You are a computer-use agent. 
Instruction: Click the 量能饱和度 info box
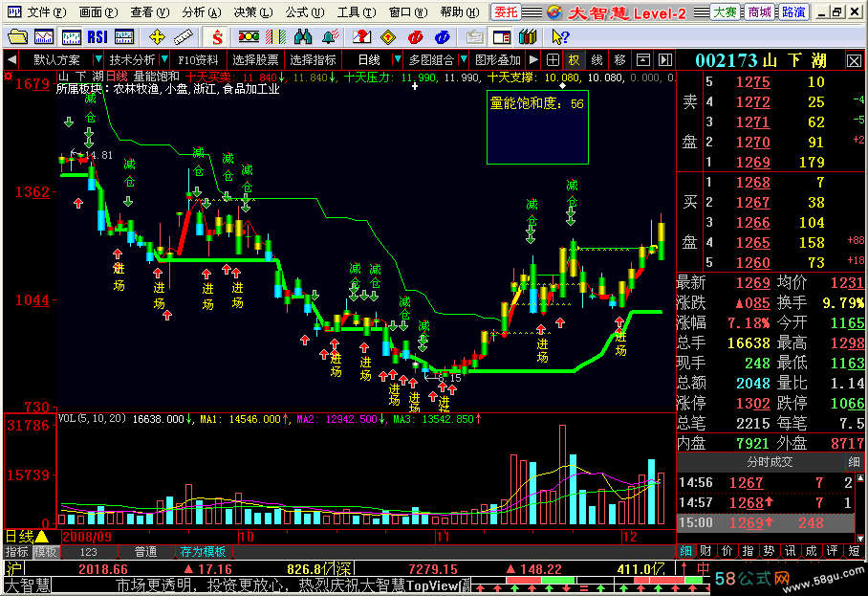point(537,127)
